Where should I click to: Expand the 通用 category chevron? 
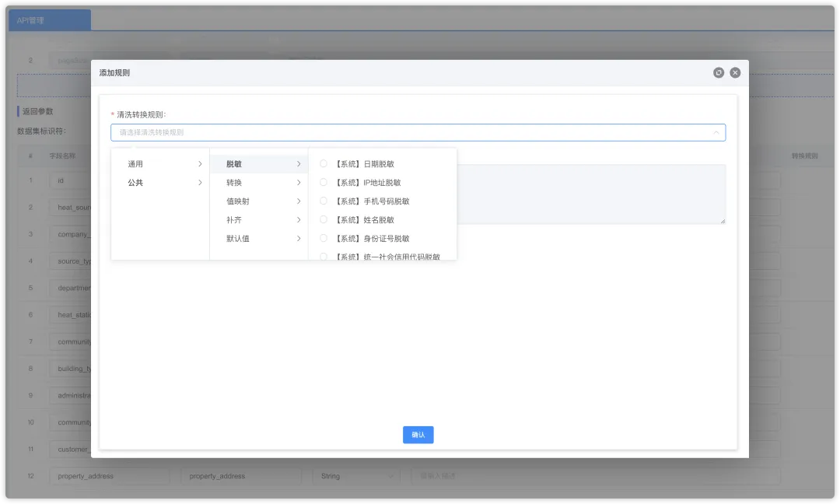pyautogui.click(x=200, y=164)
